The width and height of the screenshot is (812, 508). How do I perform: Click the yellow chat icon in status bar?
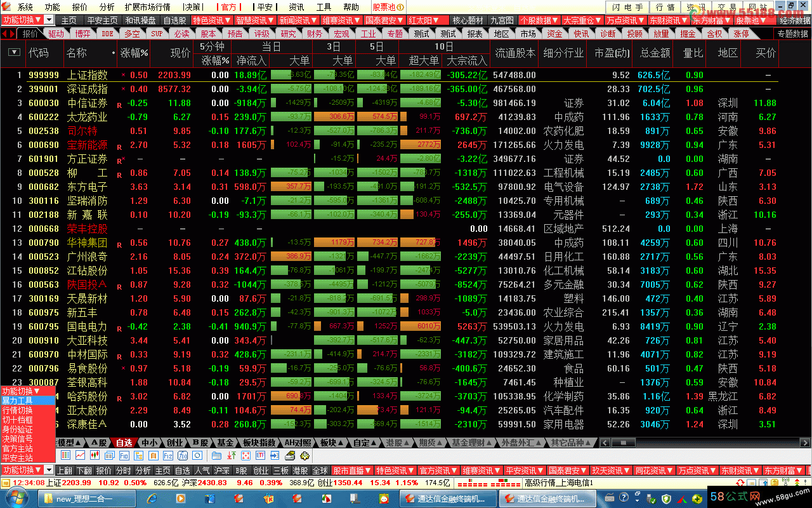point(774,483)
